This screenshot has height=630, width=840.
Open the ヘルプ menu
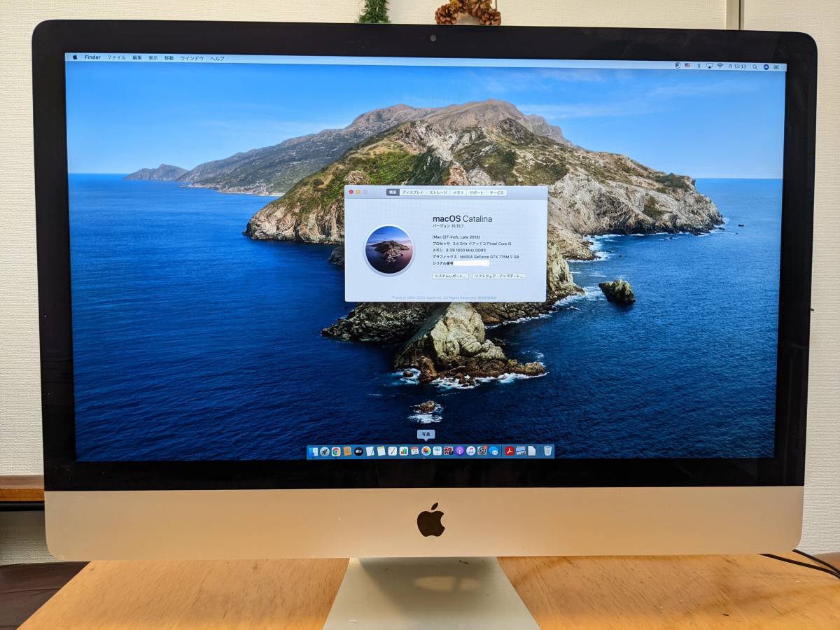point(218,58)
